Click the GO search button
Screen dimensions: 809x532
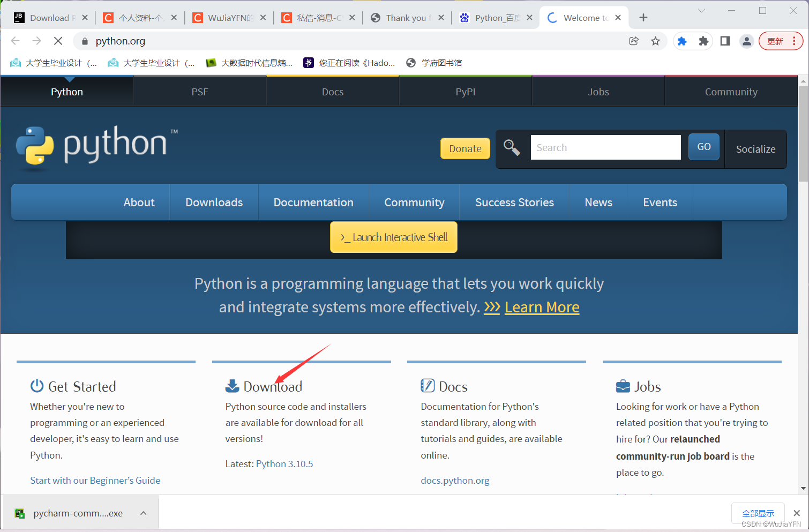coord(704,147)
